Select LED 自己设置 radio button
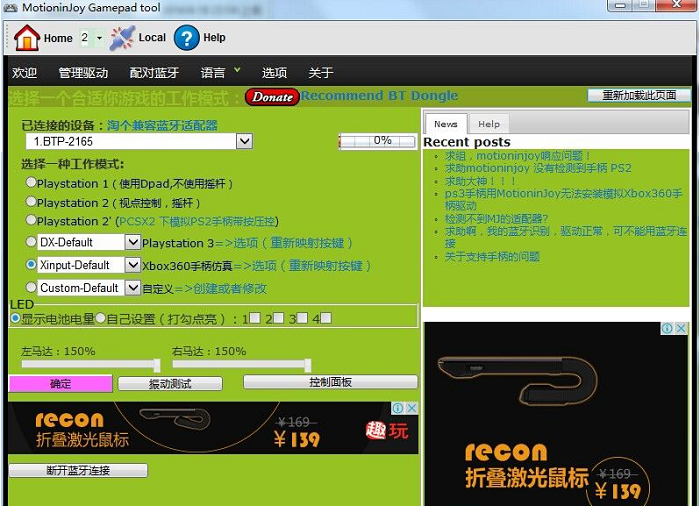700x506 pixels. (x=100, y=318)
